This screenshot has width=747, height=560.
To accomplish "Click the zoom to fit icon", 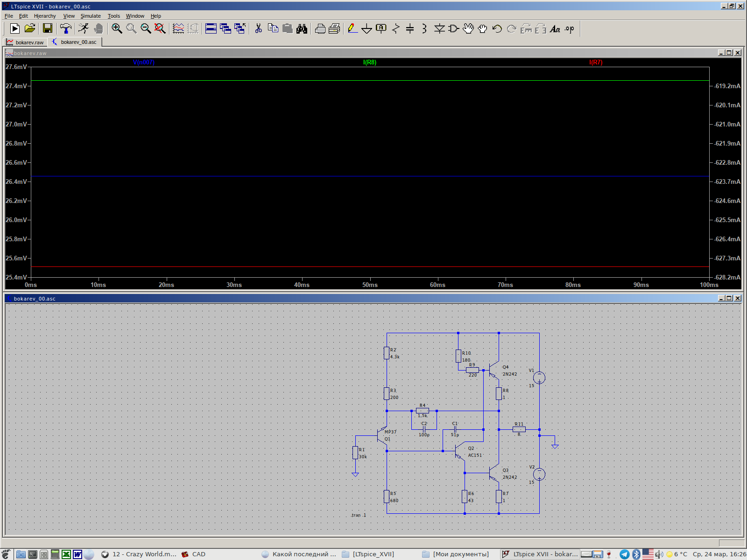I will point(160,29).
